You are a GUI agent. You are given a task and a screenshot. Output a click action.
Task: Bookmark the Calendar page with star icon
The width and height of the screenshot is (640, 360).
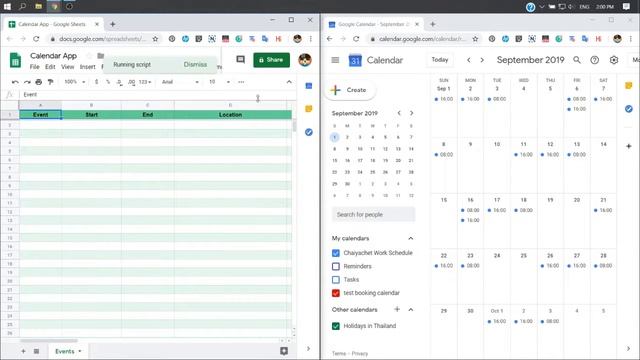(x=475, y=39)
